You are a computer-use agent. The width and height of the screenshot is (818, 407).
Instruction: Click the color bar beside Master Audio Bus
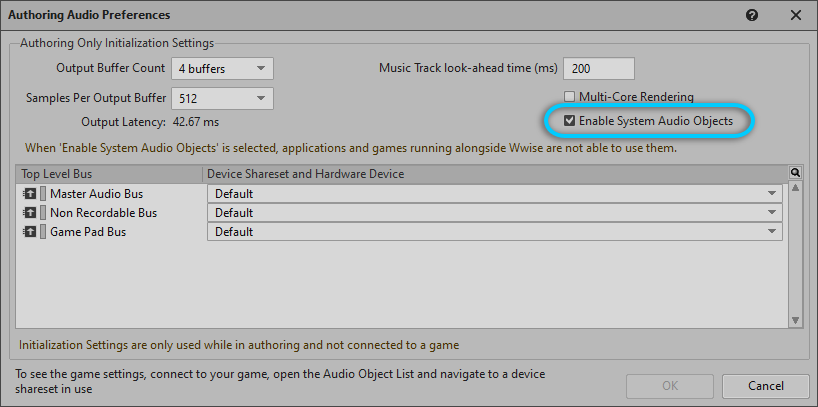pyautogui.click(x=42, y=193)
